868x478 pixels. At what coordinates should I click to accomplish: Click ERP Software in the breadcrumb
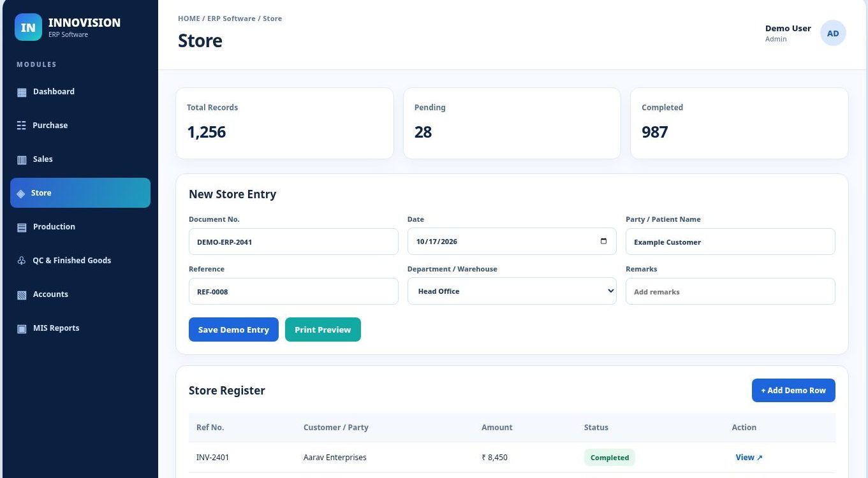click(x=232, y=18)
